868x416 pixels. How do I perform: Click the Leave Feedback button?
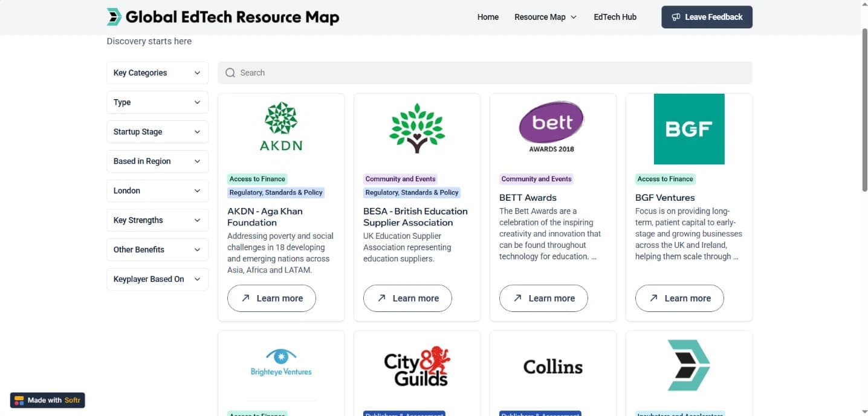(707, 17)
